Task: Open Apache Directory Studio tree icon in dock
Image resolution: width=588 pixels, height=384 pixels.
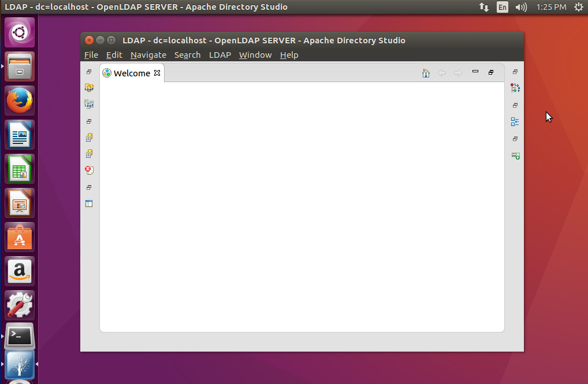Action: pos(20,364)
